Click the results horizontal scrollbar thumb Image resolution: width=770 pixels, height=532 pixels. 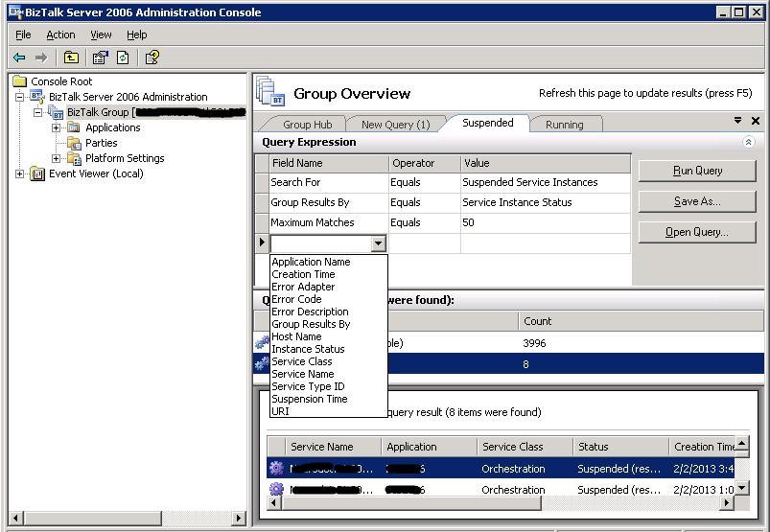tap(411, 503)
